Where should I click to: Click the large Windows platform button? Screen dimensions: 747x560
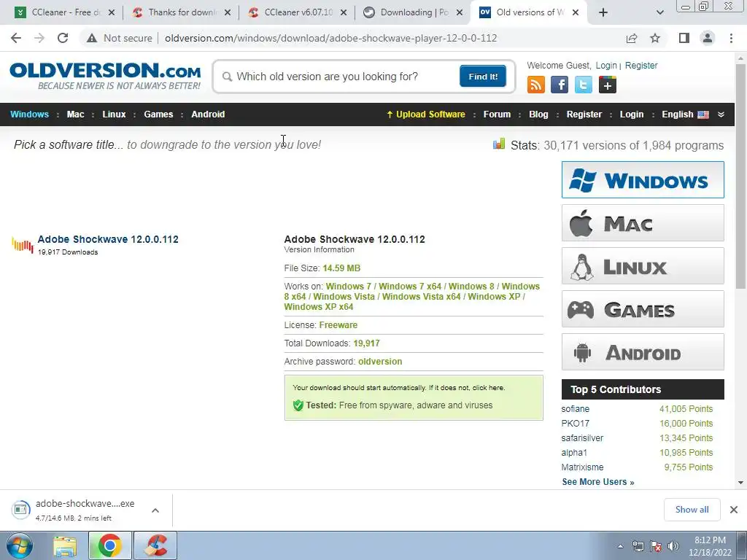point(643,179)
